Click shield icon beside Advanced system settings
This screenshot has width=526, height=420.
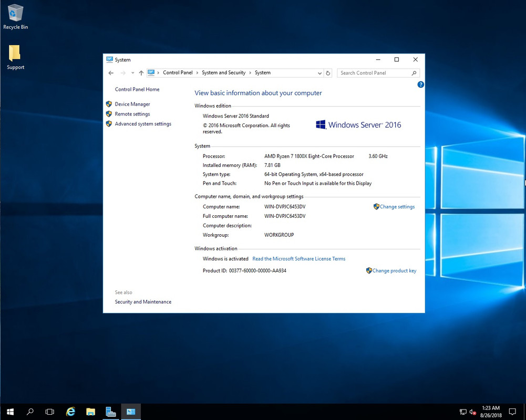109,124
